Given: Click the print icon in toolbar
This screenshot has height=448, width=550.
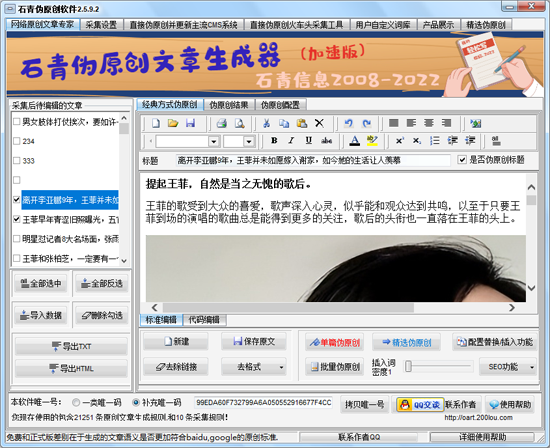Looking at the screenshot, I should (x=222, y=123).
